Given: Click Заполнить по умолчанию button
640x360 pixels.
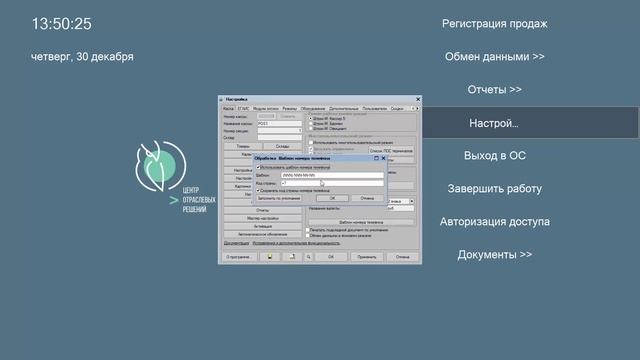Looking at the screenshot, I should pos(279,198).
